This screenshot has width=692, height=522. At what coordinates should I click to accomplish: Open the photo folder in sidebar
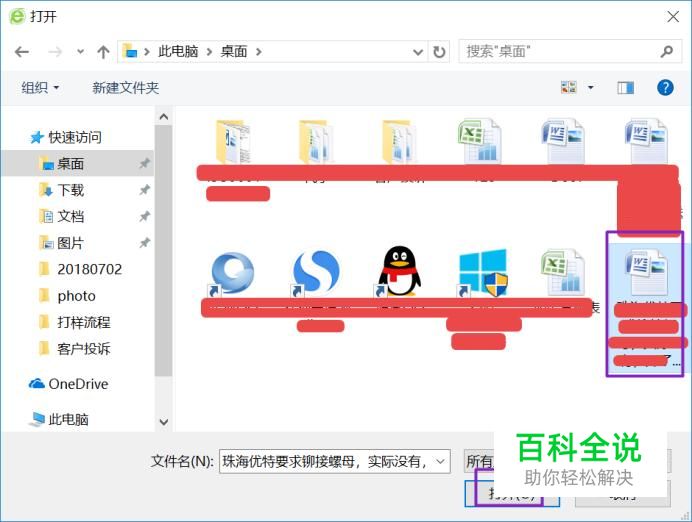tap(68, 296)
